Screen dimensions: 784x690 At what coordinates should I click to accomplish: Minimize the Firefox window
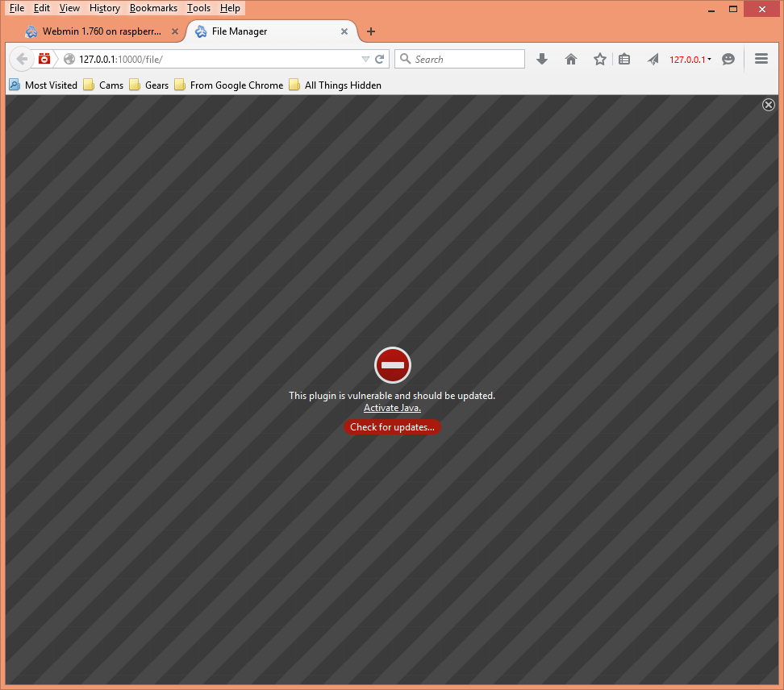711,9
